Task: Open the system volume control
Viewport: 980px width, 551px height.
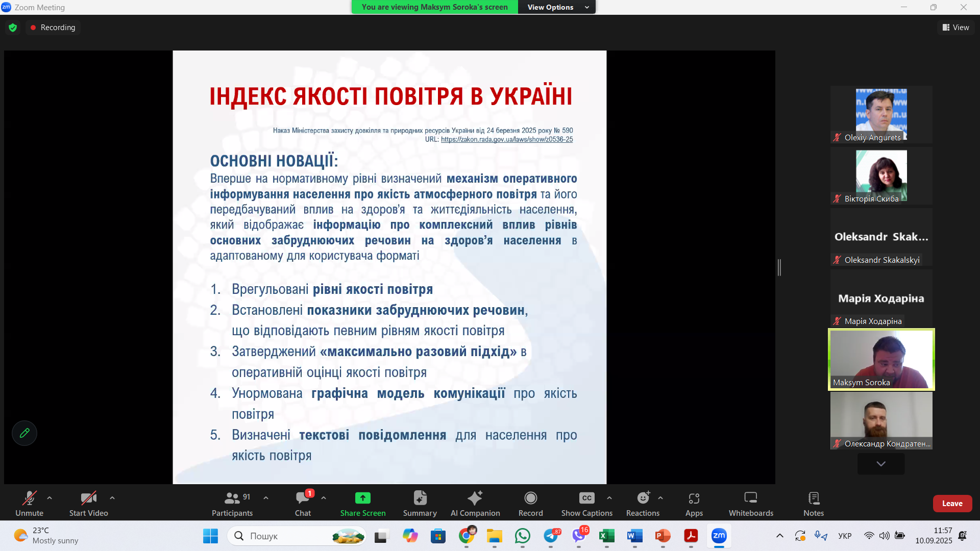Action: click(x=885, y=536)
